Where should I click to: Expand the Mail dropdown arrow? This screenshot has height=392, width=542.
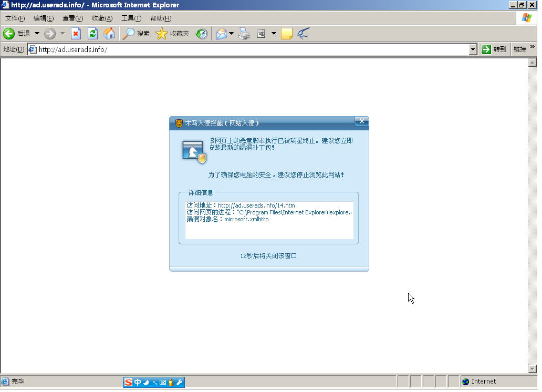point(231,34)
